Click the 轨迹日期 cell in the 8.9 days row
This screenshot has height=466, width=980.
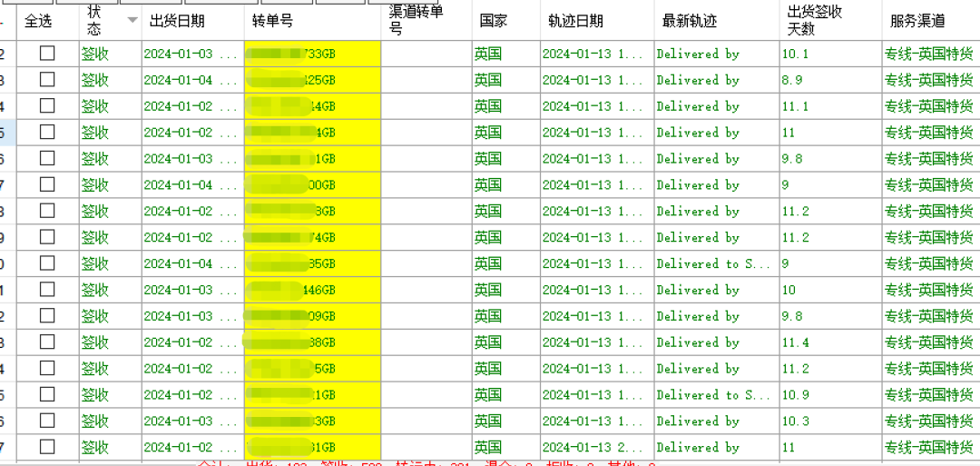point(597,80)
